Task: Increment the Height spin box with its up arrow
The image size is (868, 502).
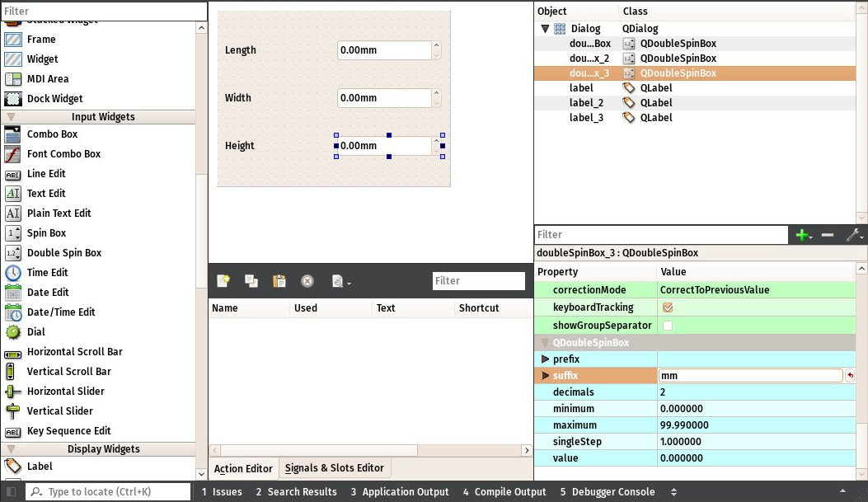Action: [x=436, y=140]
